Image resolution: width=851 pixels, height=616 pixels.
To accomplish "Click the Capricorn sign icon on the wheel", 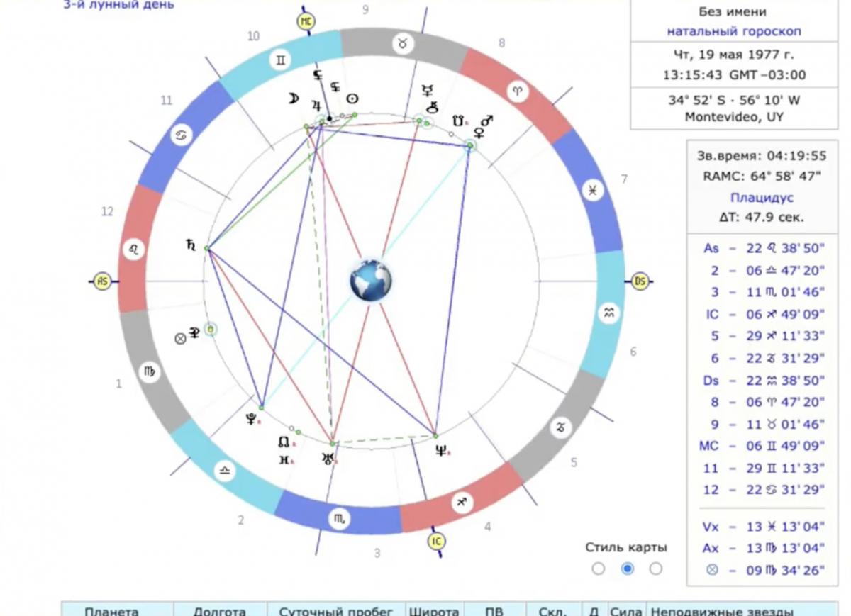I will click(561, 427).
